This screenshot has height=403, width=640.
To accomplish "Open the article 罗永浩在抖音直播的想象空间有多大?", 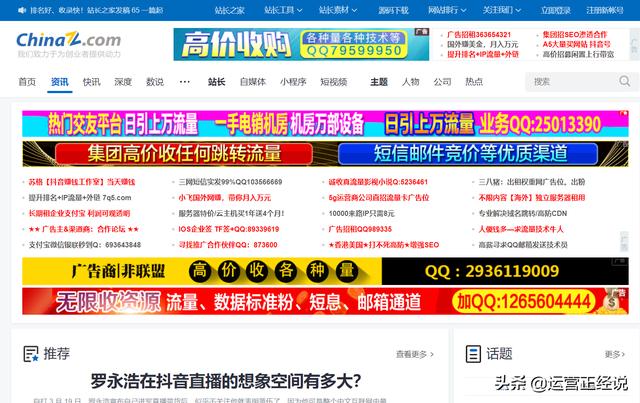I will pyautogui.click(x=226, y=381).
